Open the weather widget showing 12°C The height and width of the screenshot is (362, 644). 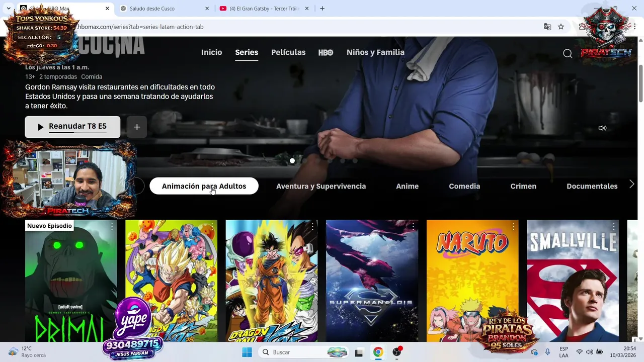(27, 351)
